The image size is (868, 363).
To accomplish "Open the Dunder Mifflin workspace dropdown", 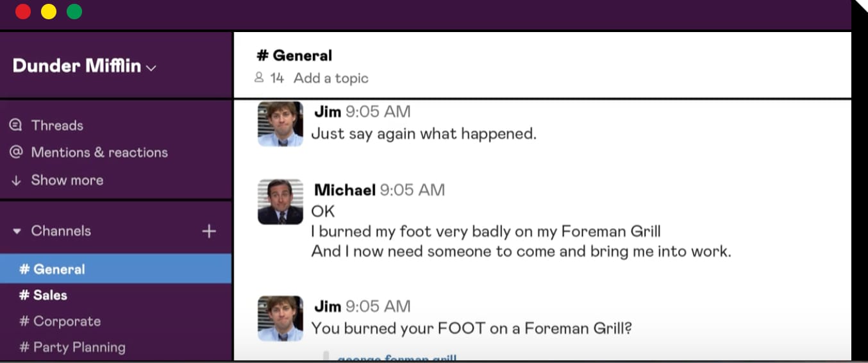I will (x=84, y=66).
